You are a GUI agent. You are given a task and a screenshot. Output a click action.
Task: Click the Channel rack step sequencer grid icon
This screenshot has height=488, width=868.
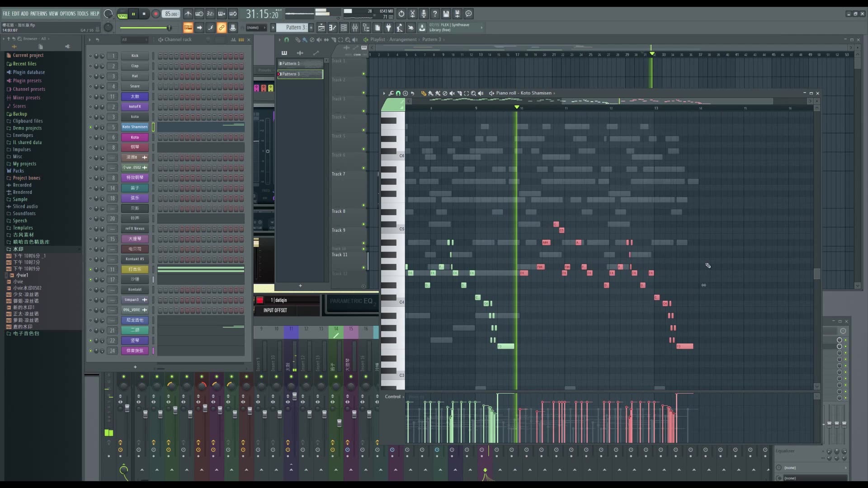241,40
